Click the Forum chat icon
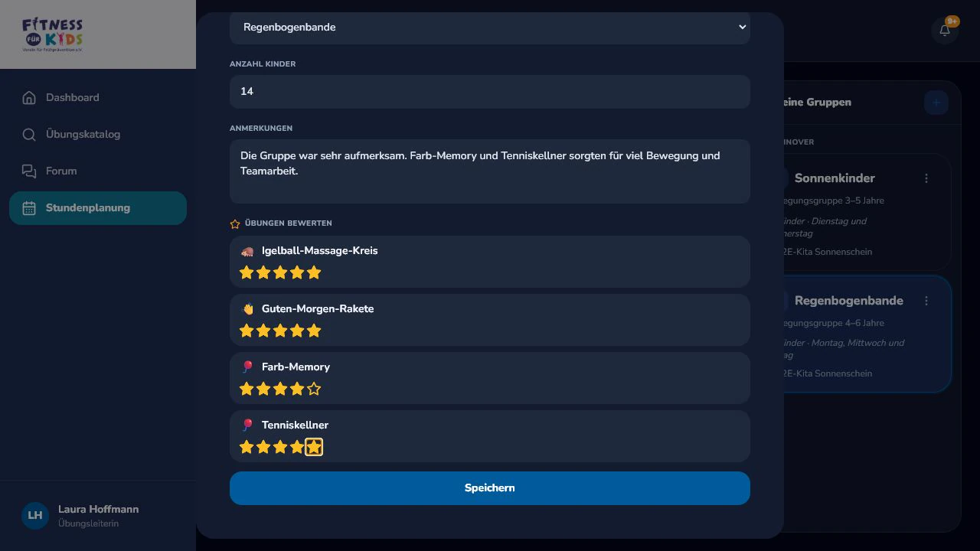The width and height of the screenshot is (980, 551). pos(29,171)
